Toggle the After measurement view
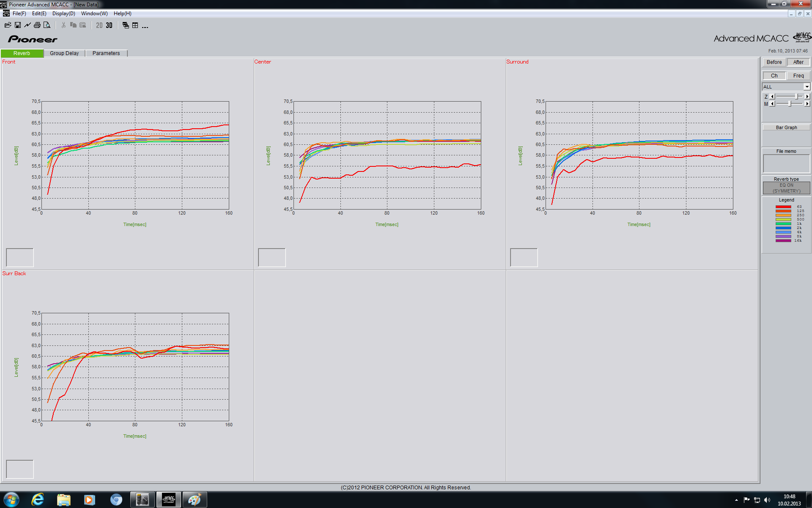This screenshot has height=508, width=812. pos(798,62)
